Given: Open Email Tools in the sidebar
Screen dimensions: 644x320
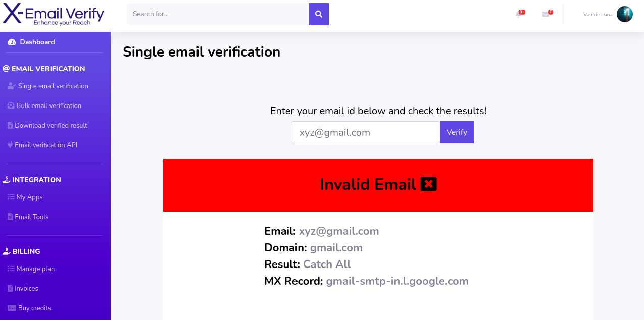Looking at the screenshot, I should tap(31, 217).
